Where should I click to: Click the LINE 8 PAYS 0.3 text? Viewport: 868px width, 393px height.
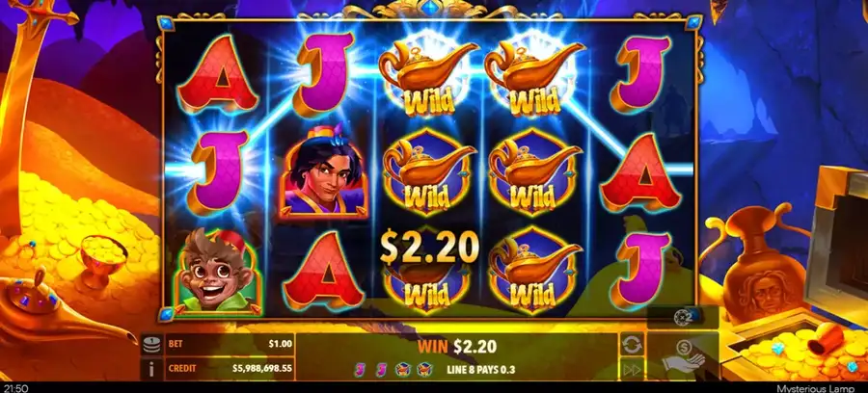480,370
